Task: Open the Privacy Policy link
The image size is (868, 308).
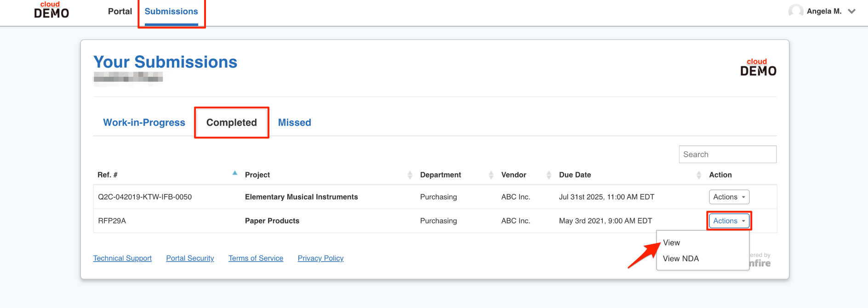Action: pos(320,258)
